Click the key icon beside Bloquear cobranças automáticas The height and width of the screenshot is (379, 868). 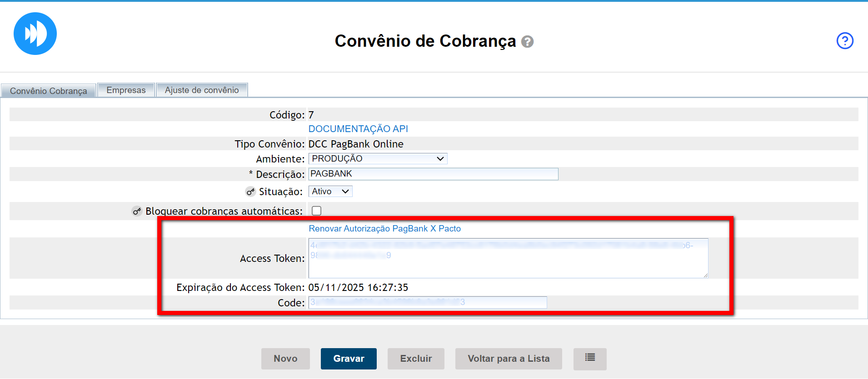137,211
